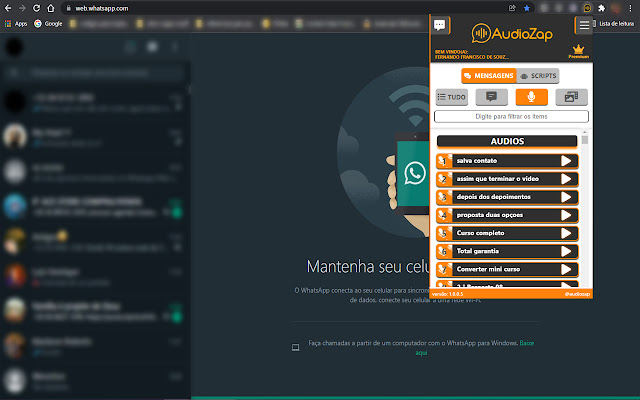The image size is (640, 400).
Task: Open the AudioZap hamburger menu
Action: (x=584, y=25)
